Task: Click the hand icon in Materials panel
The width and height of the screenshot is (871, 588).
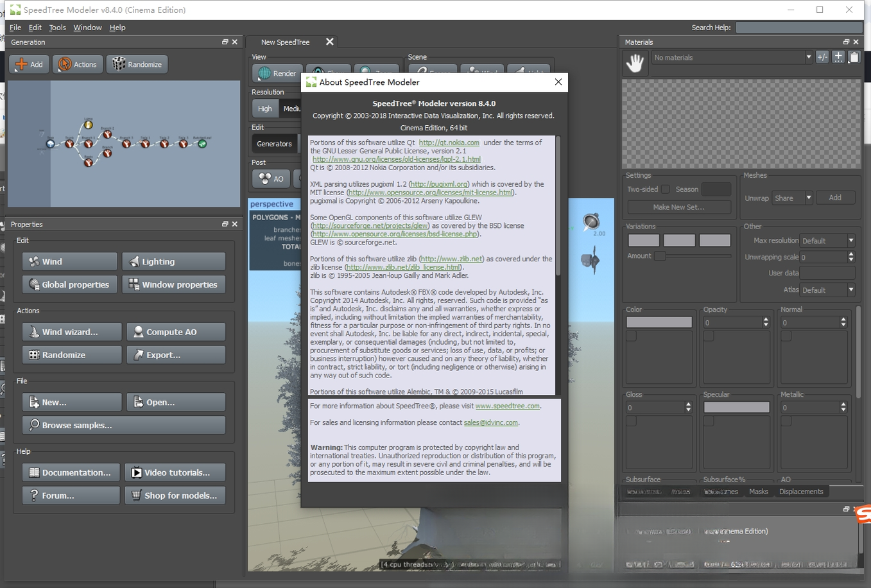Action: pyautogui.click(x=635, y=63)
